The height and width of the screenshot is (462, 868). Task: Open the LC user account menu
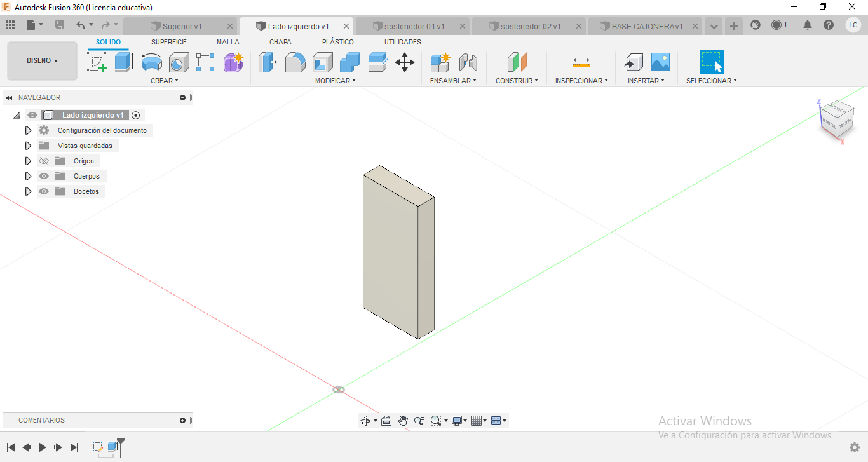853,25
